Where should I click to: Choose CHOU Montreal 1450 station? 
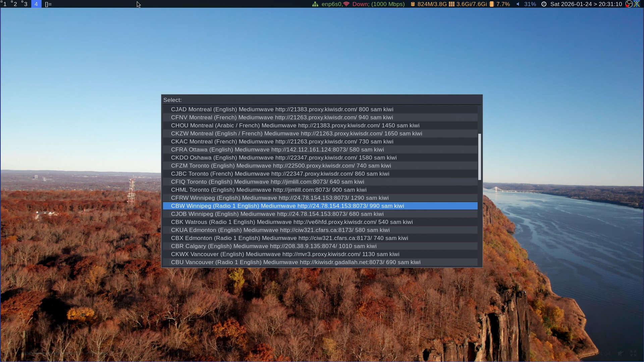coord(320,125)
